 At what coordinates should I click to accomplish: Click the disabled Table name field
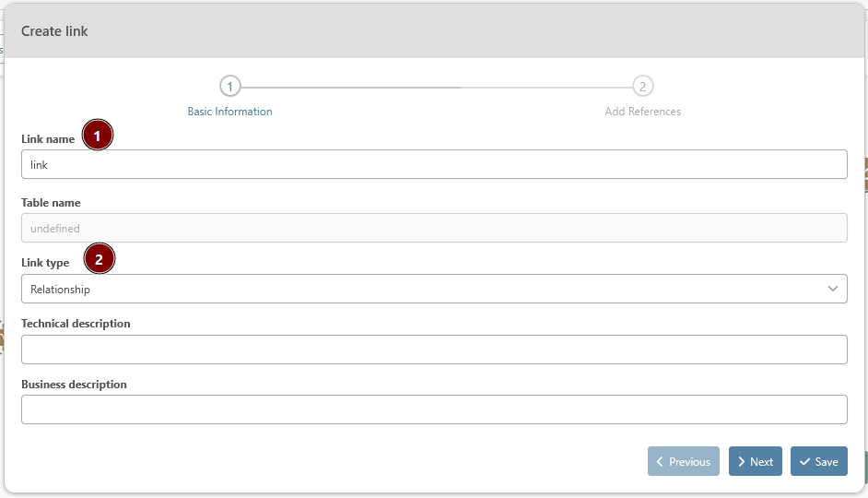pyautogui.click(x=433, y=228)
